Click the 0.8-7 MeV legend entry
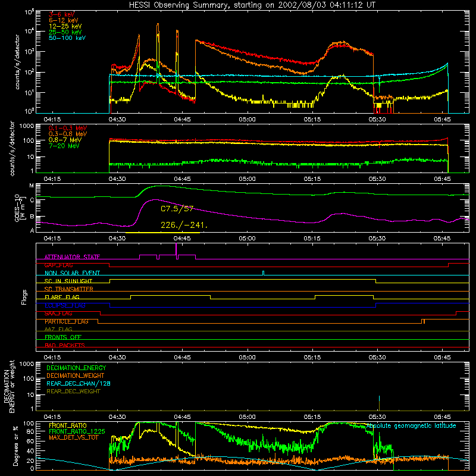Image resolution: width=476 pixels, height=476 pixels. [x=65, y=140]
